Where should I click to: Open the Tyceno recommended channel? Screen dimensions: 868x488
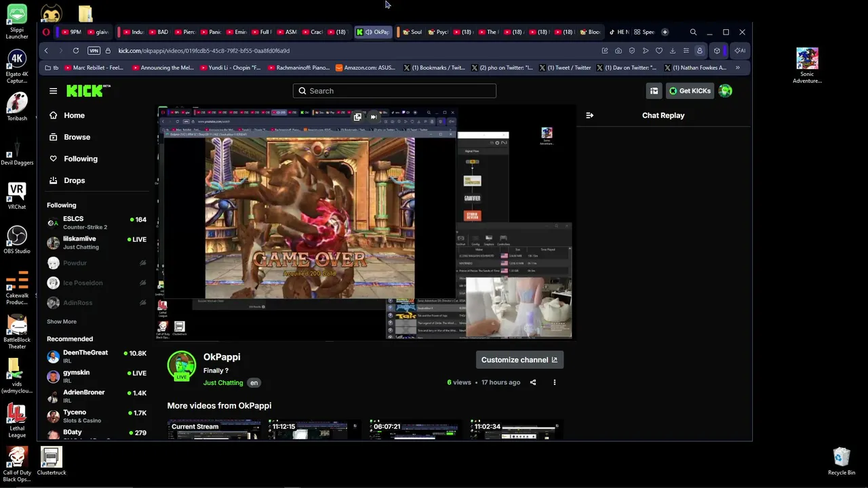(96, 415)
